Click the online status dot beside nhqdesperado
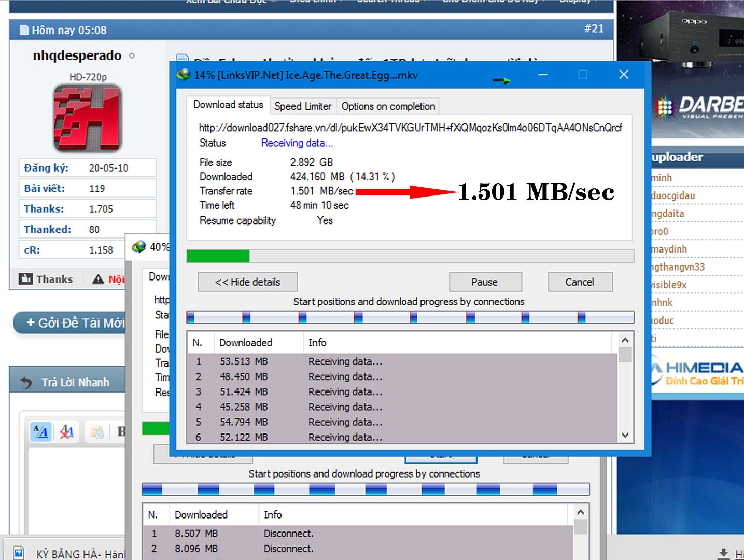This screenshot has height=560, width=744. pos(132,55)
